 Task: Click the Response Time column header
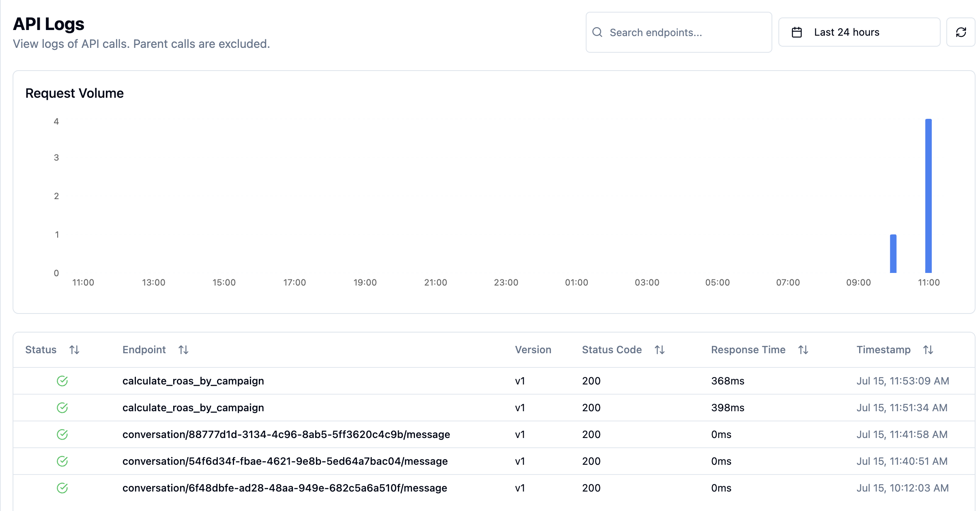[748, 350]
